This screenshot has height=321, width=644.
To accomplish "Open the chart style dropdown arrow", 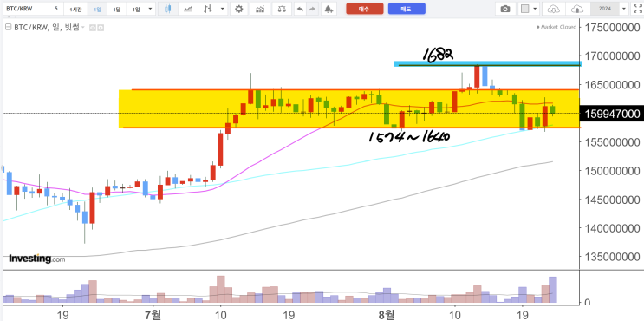I will point(222,9).
